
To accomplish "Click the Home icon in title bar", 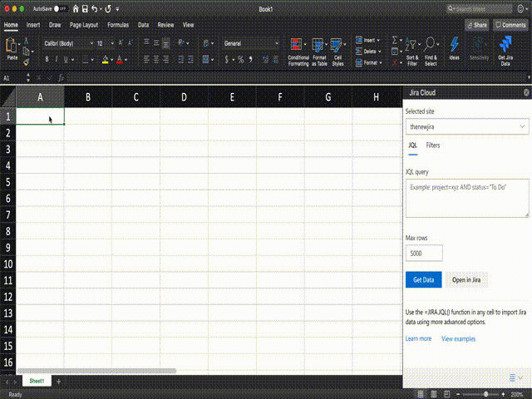I will pos(76,9).
